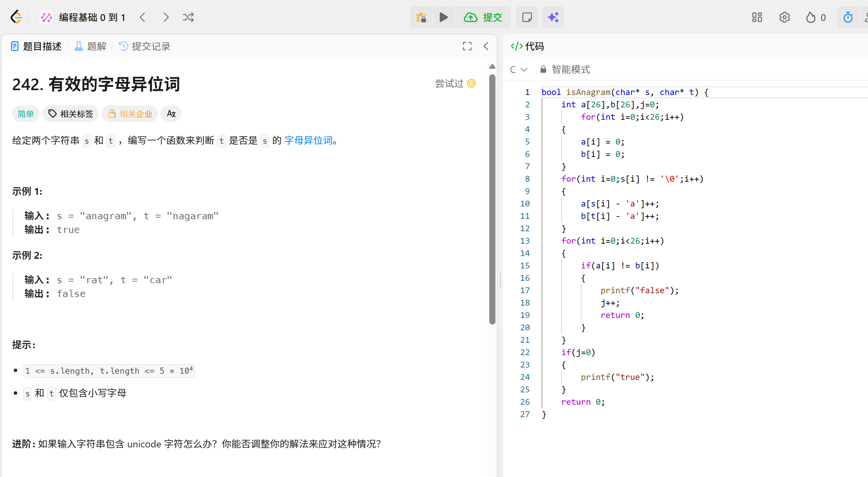The image size is (868, 477).
Task: Go to the next problem arrow
Action: 166,17
